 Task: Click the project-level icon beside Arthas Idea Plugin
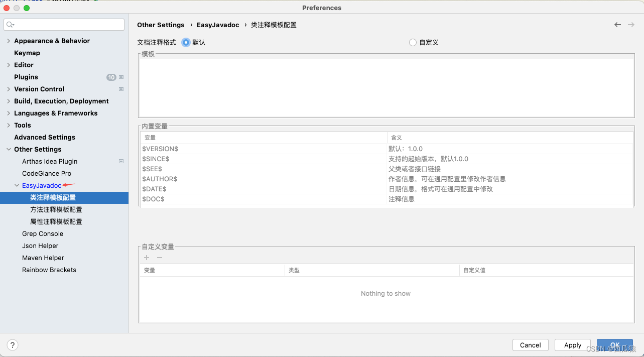coord(121,161)
